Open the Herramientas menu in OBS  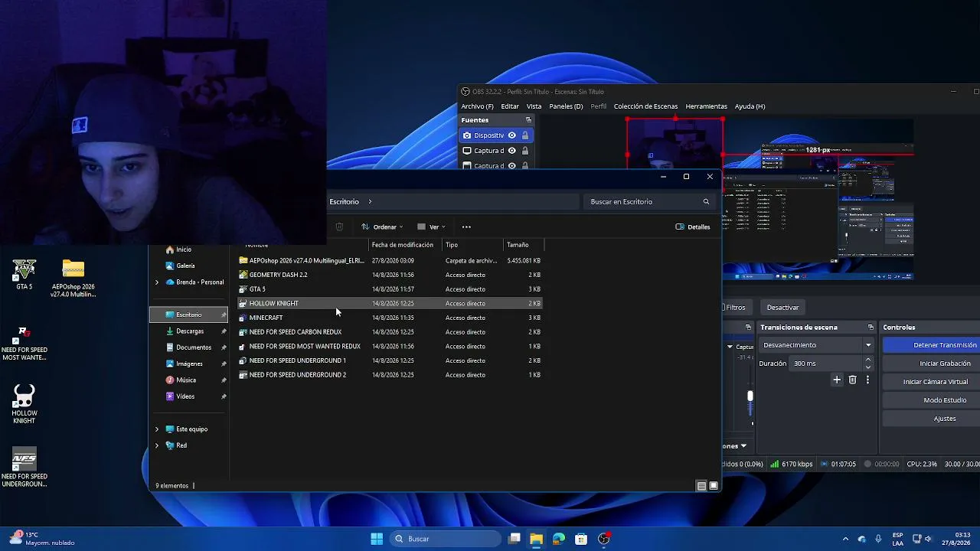coord(706,106)
